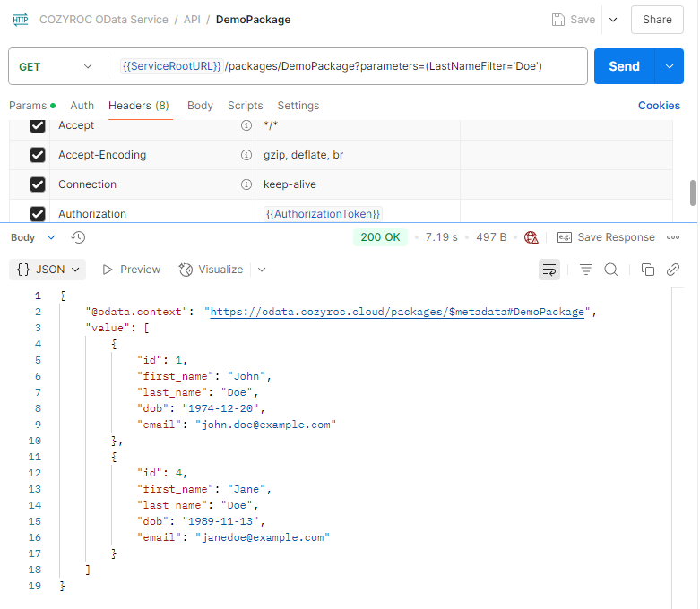Toggle the Authorization header checkbox
This screenshot has width=700, height=609.
click(38, 213)
